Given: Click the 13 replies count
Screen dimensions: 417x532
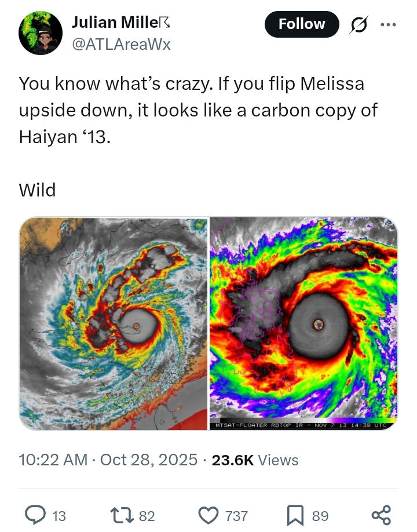Looking at the screenshot, I should tap(59, 516).
